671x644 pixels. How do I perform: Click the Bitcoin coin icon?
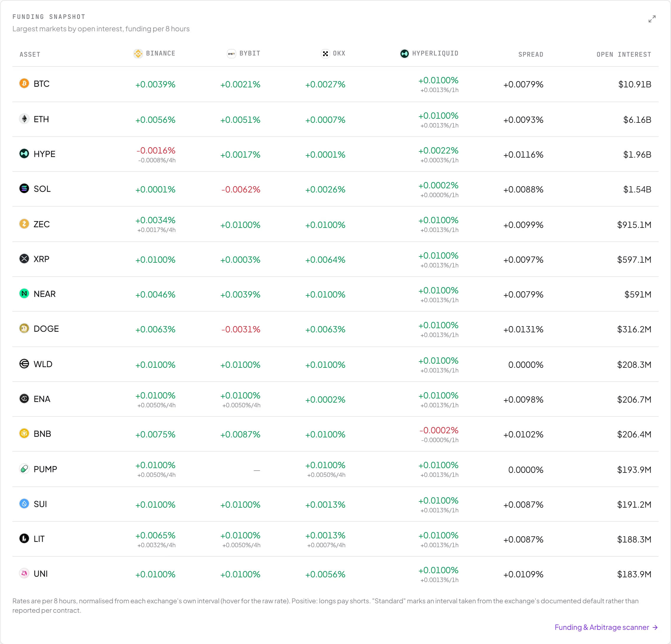click(24, 83)
